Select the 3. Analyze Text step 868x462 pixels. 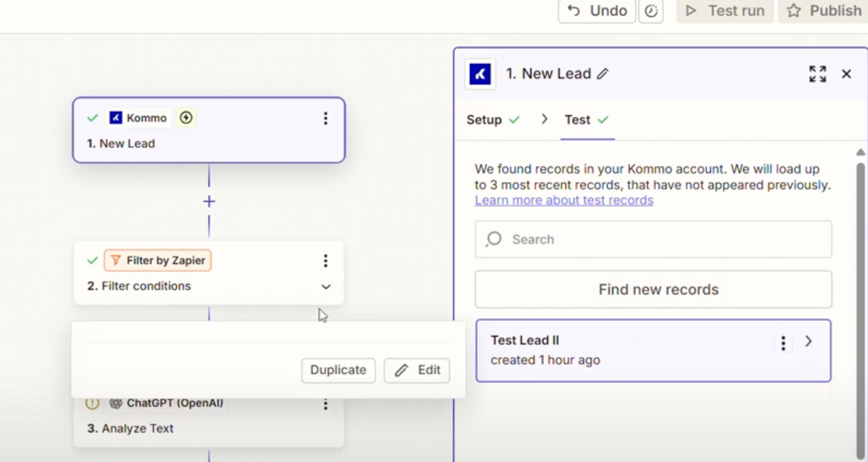tap(209, 422)
